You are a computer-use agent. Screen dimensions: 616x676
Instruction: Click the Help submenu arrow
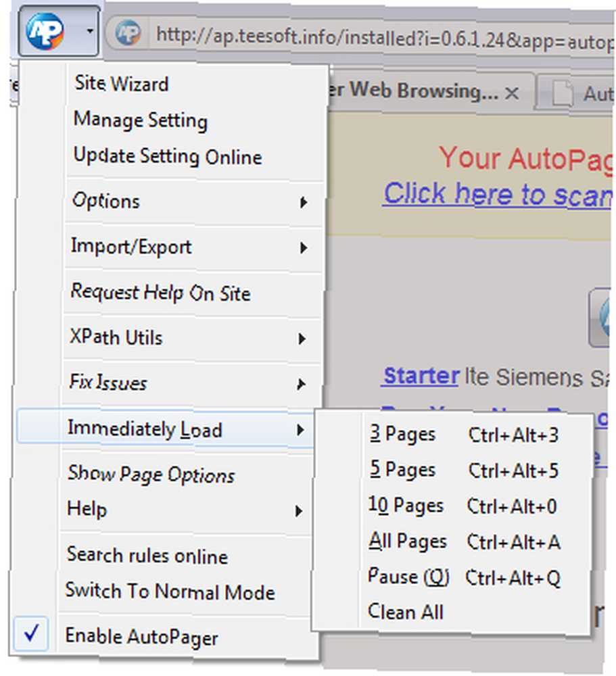[298, 511]
